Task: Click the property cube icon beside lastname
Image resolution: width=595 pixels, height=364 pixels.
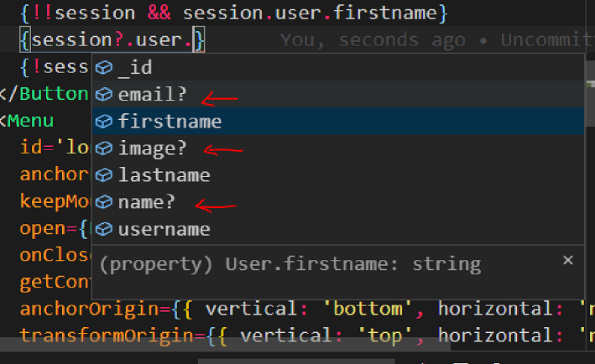Action: click(x=103, y=175)
